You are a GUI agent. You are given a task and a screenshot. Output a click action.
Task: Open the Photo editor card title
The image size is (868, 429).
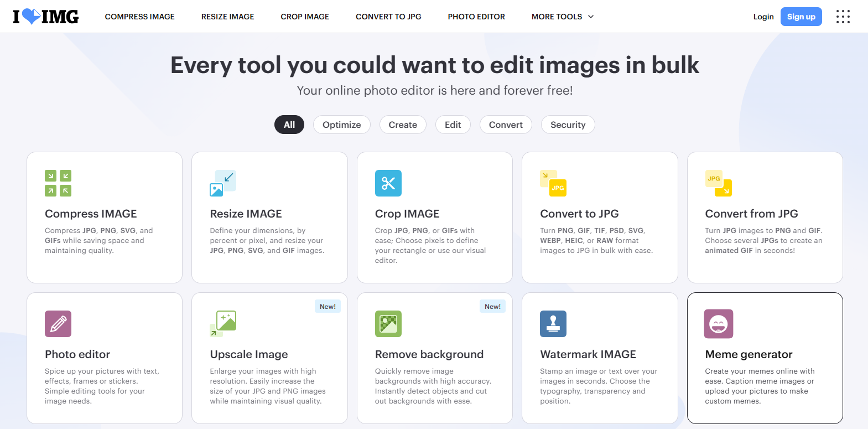77,354
